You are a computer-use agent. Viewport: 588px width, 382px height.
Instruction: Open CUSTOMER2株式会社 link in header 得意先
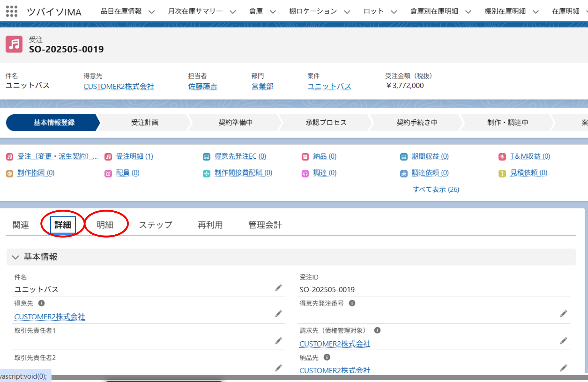tap(119, 86)
